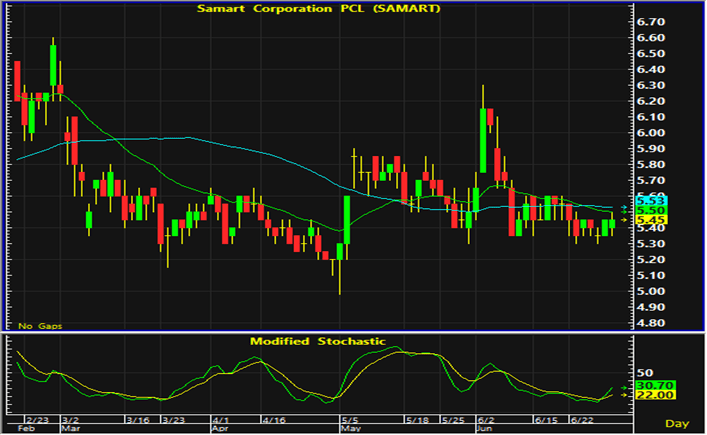Click the yellow arrow marker beside 5.45
The width and height of the screenshot is (707, 435).
tap(624, 220)
